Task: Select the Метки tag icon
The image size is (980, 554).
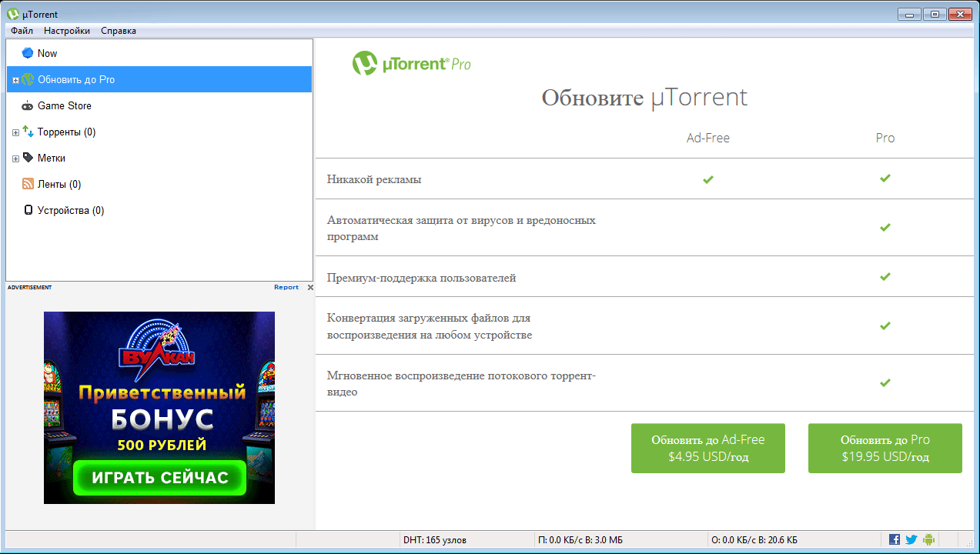Action: [x=29, y=158]
